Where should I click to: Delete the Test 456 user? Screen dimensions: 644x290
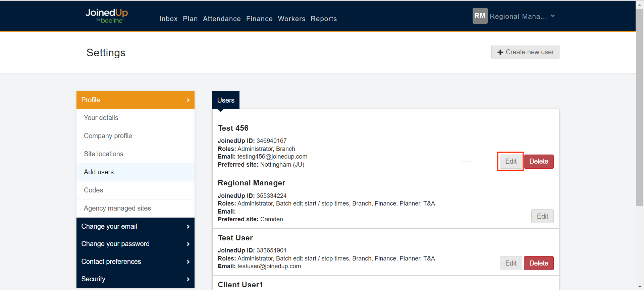539,161
